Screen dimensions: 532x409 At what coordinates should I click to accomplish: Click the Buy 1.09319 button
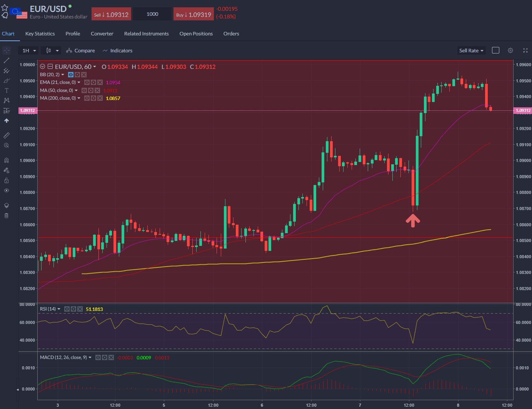point(193,14)
